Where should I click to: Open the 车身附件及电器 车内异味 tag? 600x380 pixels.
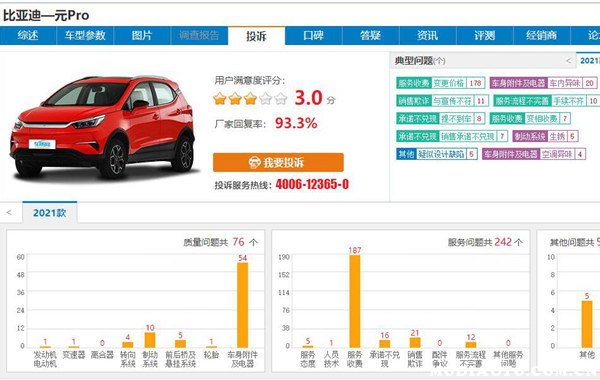coord(543,83)
